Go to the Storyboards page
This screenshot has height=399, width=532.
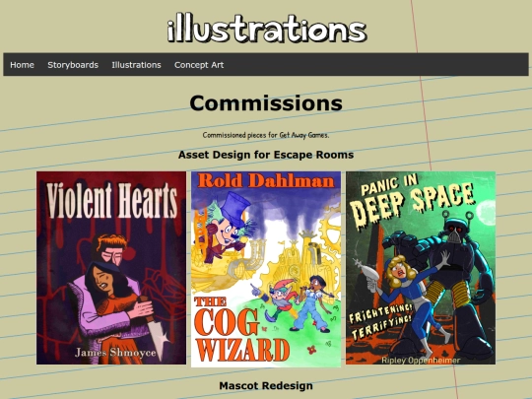coord(73,65)
